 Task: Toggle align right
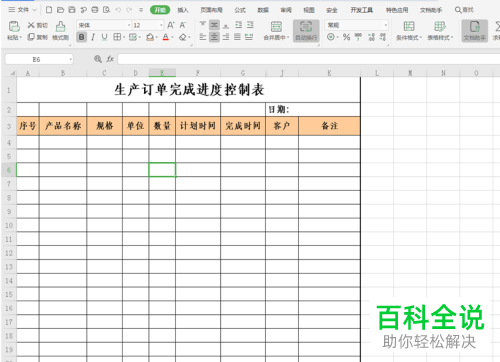[226, 37]
